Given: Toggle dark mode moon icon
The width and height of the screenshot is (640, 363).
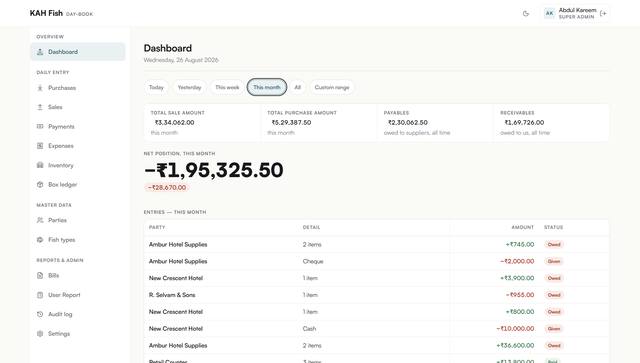Looking at the screenshot, I should 526,13.
